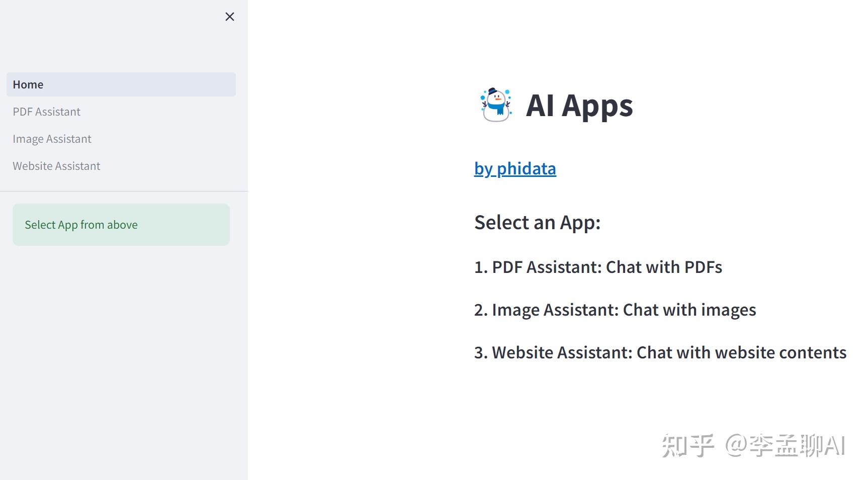Click the by phidata hyperlink text
Screen dimensions: 868x480
tap(514, 168)
